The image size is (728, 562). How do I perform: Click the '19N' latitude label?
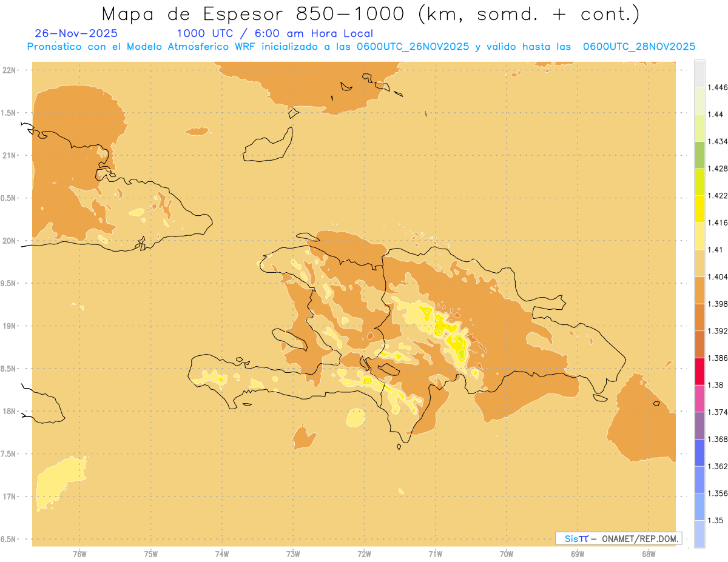9,326
